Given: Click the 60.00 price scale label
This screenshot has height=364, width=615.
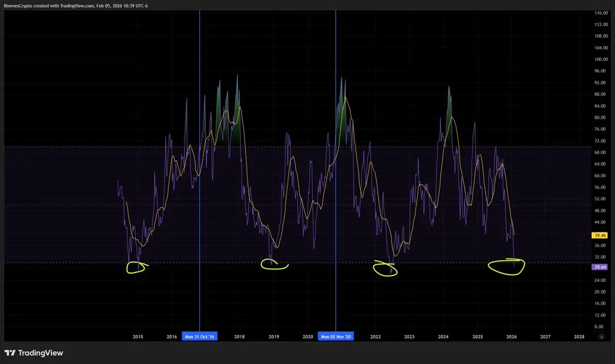Looking at the screenshot, I should 601,176.
